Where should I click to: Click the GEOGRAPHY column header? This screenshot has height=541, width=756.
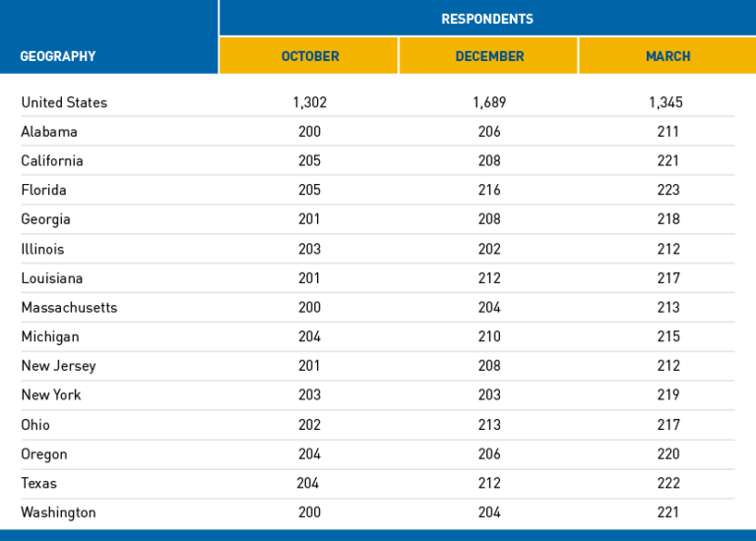point(58,56)
